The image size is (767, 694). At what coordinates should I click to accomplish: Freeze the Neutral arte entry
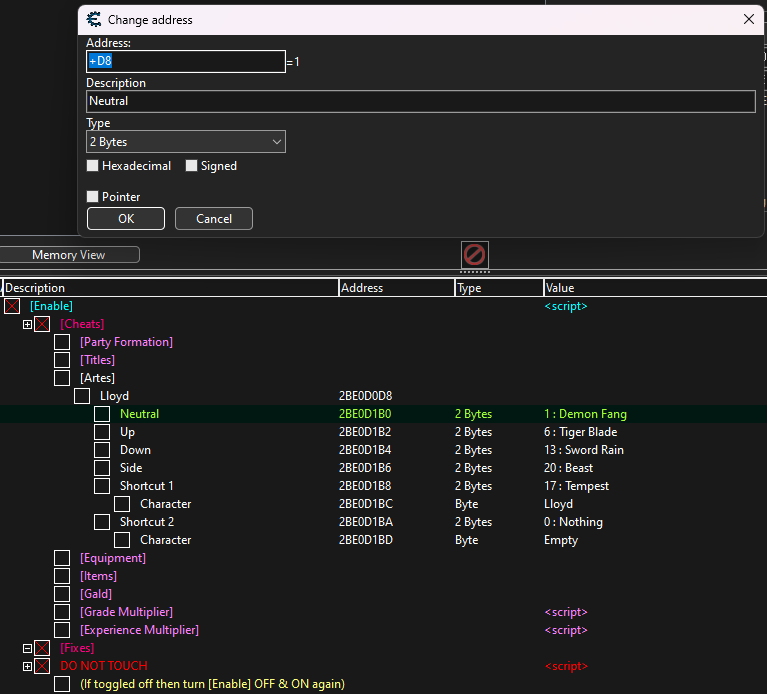tap(102, 414)
